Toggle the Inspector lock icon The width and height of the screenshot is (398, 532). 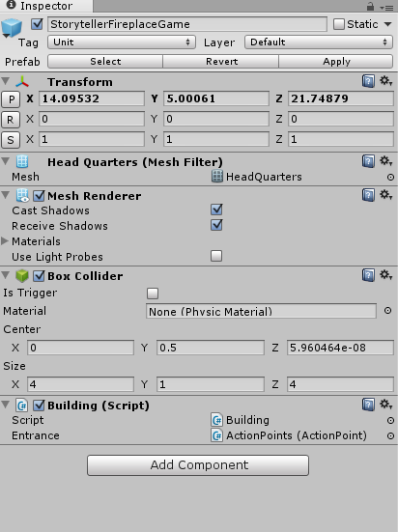371,7
